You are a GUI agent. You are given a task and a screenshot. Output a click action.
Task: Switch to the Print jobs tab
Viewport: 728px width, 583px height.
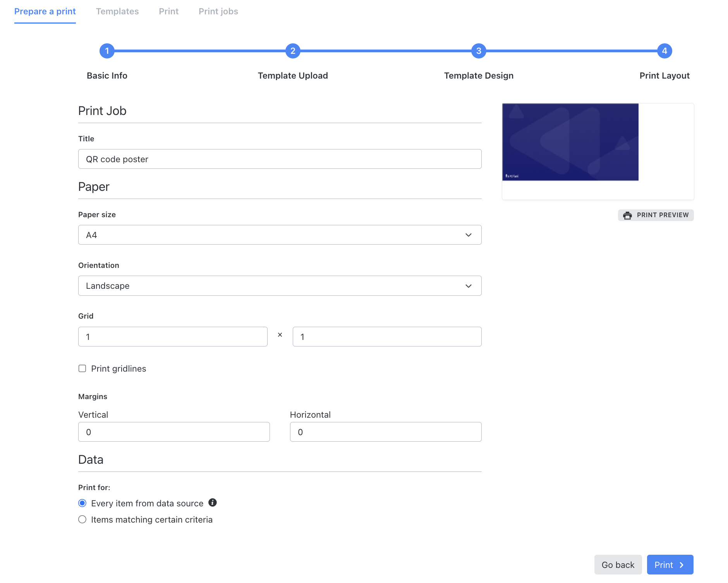[x=218, y=12]
